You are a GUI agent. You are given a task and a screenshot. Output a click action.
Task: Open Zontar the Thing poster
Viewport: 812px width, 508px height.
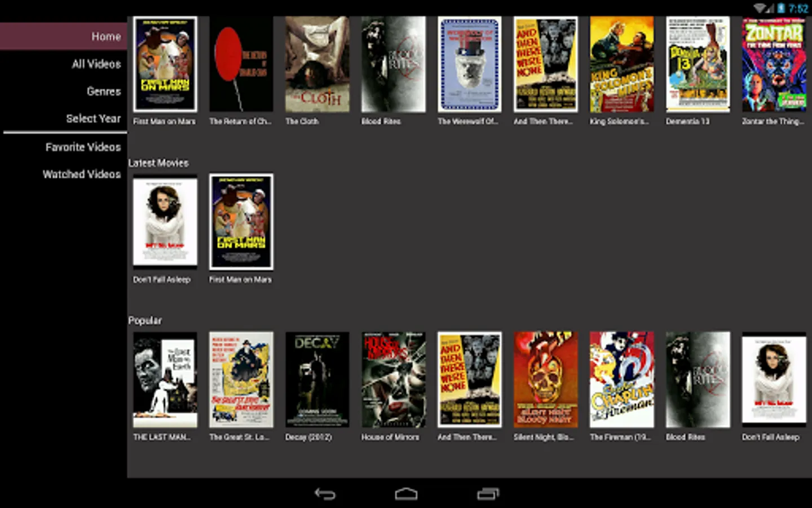pyautogui.click(x=774, y=64)
